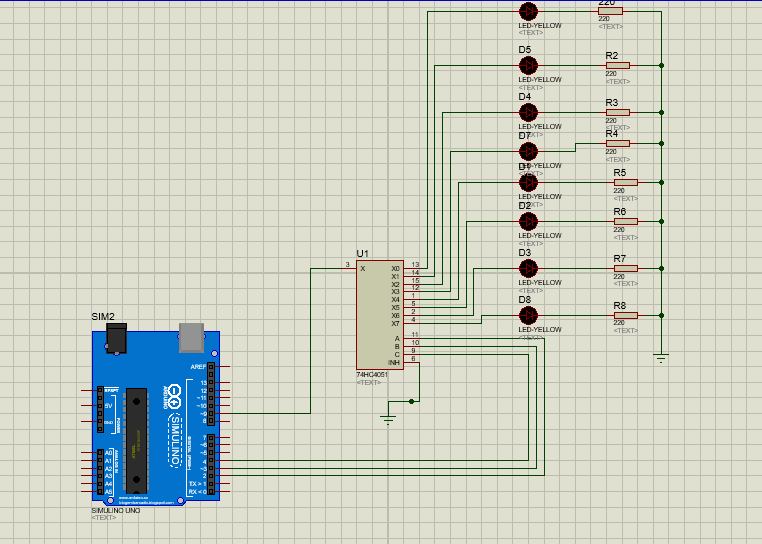Click the 220 value under R7
762x544 pixels.
(x=619, y=277)
